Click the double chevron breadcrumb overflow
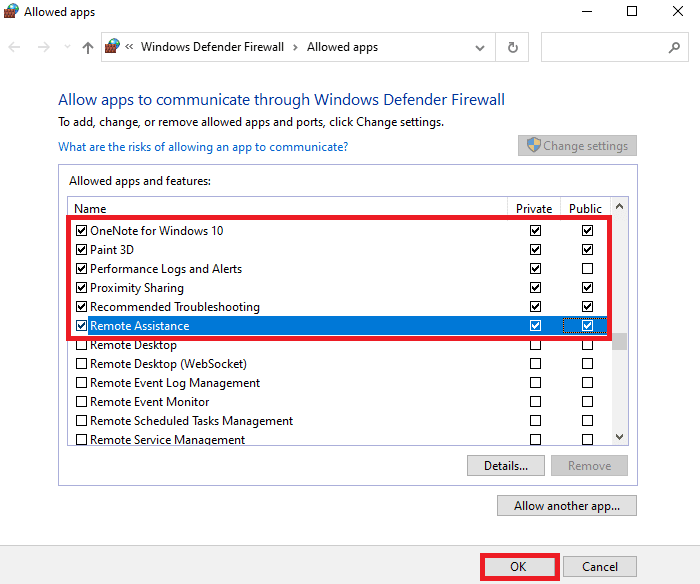This screenshot has width=700, height=584. click(129, 46)
